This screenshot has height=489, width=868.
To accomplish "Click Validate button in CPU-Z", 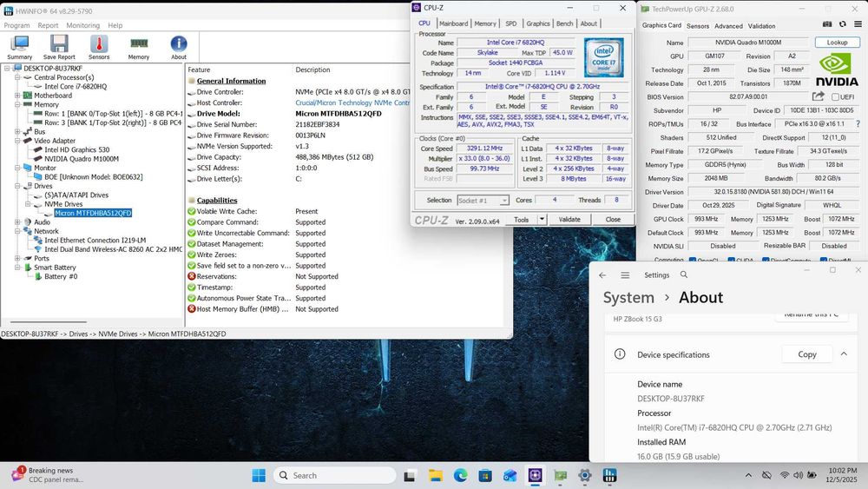I will click(569, 219).
